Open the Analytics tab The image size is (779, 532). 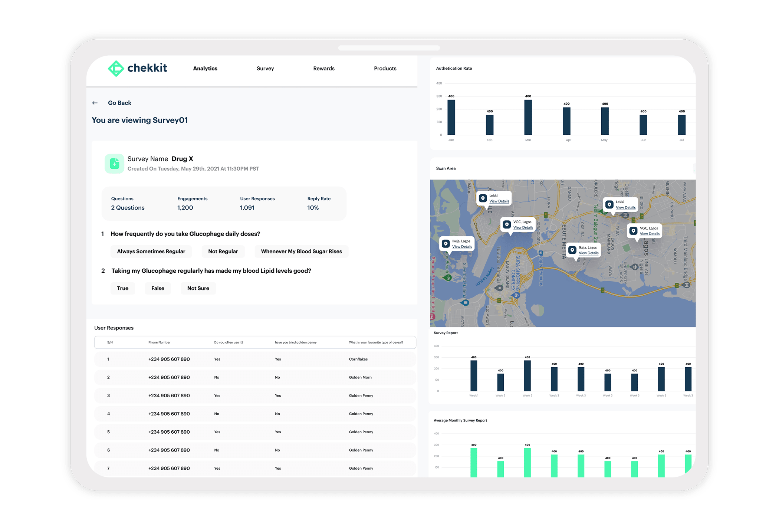[x=205, y=69]
